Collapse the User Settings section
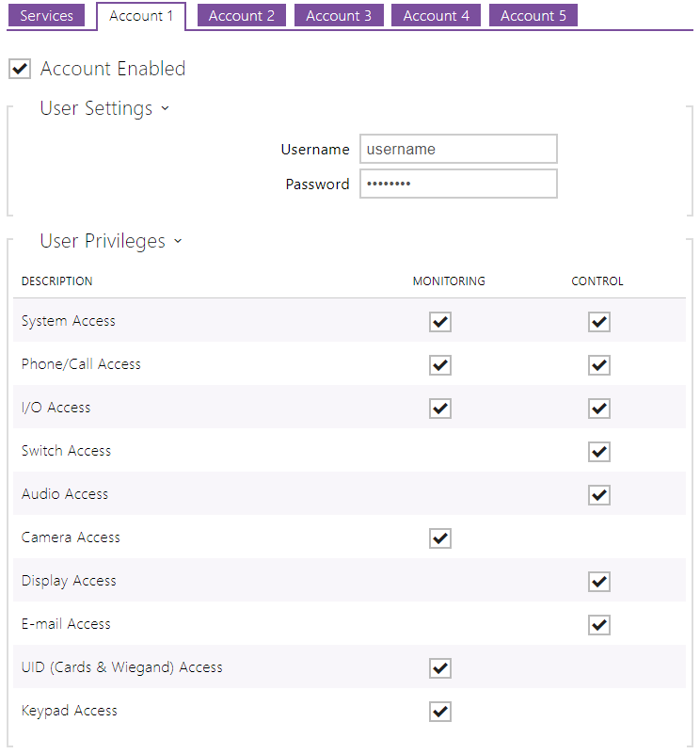This screenshot has width=700, height=754. coord(104,108)
